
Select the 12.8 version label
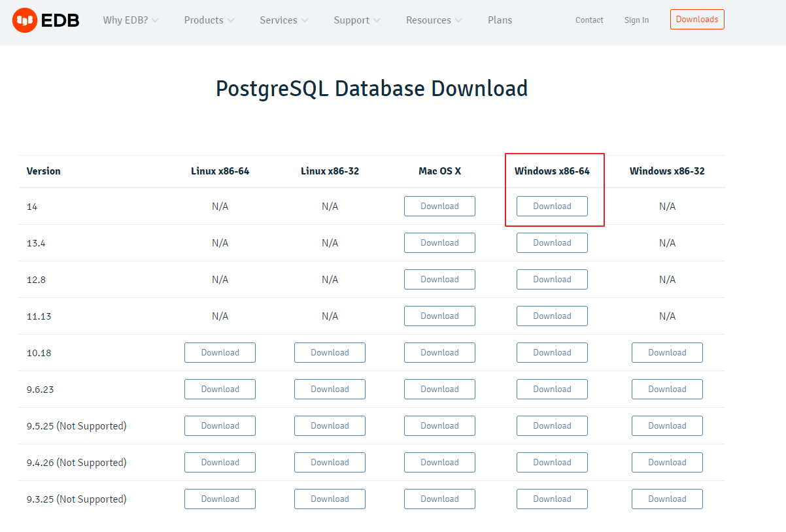(x=36, y=280)
